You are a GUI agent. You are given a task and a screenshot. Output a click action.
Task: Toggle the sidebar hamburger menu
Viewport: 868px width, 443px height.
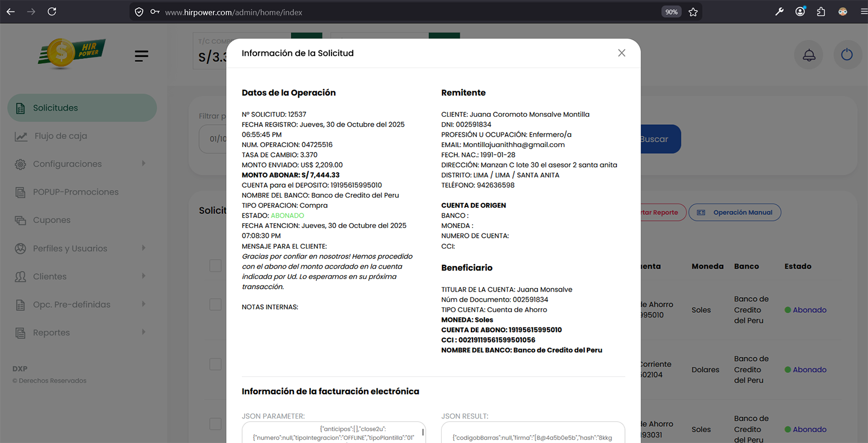click(x=142, y=55)
